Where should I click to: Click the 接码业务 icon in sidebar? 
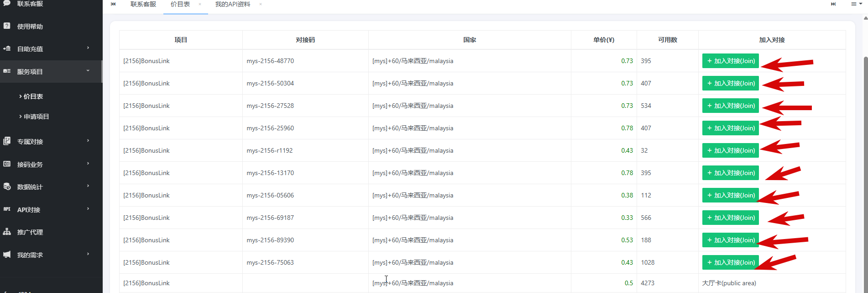(x=7, y=164)
